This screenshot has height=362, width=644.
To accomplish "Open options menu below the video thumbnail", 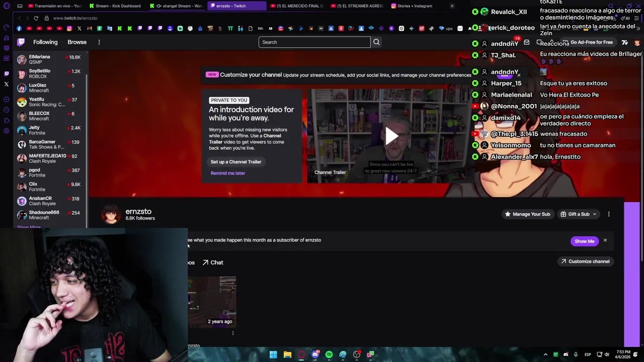I will 232,333.
